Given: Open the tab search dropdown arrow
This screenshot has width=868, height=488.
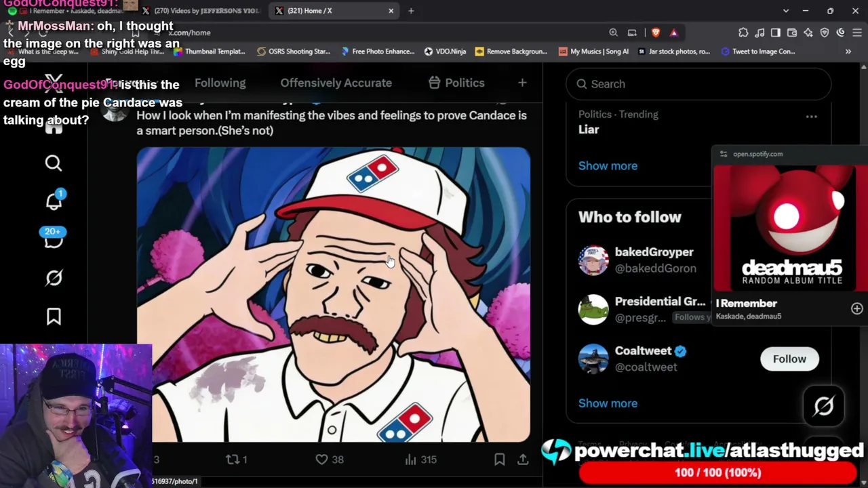Looking at the screenshot, I should click(x=786, y=11).
